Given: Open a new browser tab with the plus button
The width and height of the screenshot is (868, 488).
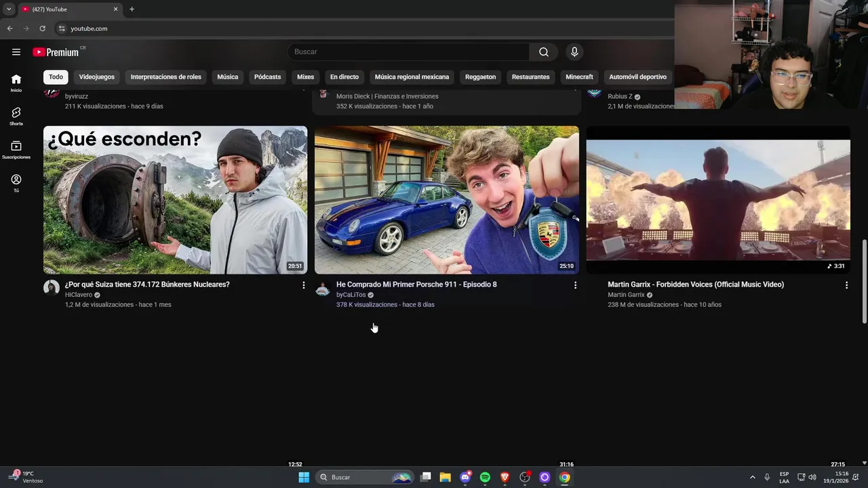Looking at the screenshot, I should pyautogui.click(x=132, y=9).
